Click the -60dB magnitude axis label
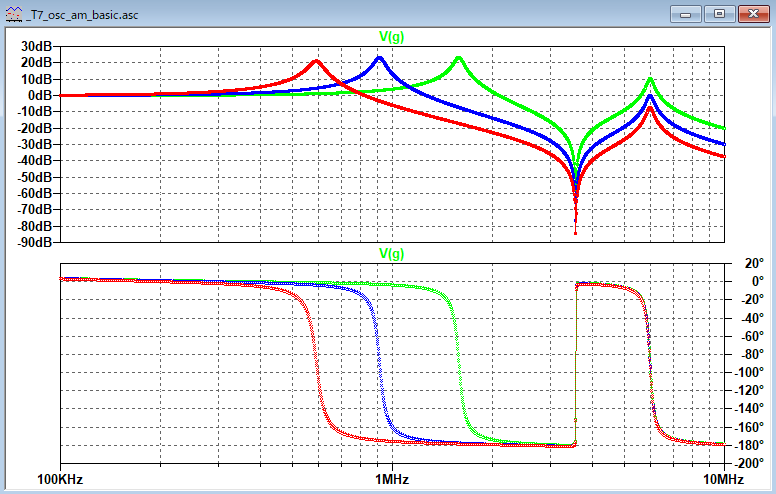The height and width of the screenshot is (494, 776). pyautogui.click(x=34, y=194)
